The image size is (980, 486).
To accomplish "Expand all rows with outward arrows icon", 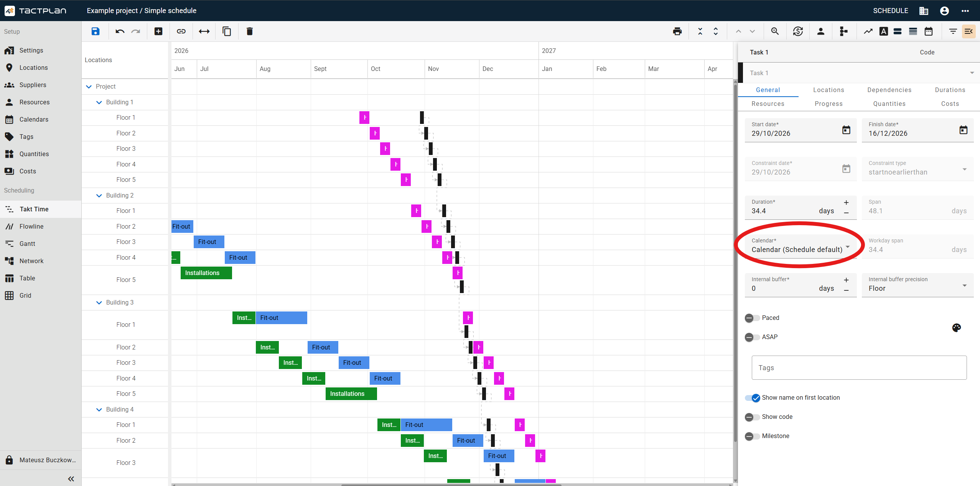I will [x=716, y=31].
